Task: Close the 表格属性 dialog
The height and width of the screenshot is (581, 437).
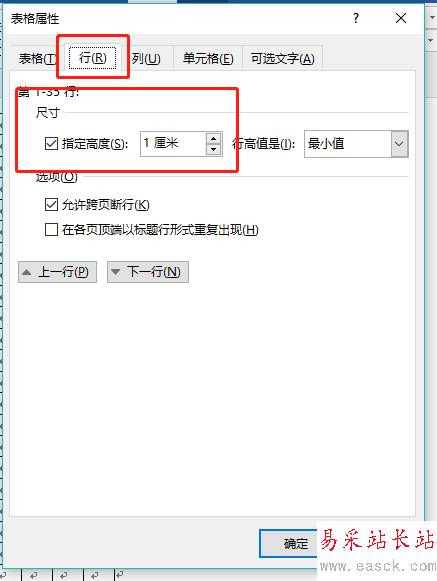Action: (x=401, y=18)
